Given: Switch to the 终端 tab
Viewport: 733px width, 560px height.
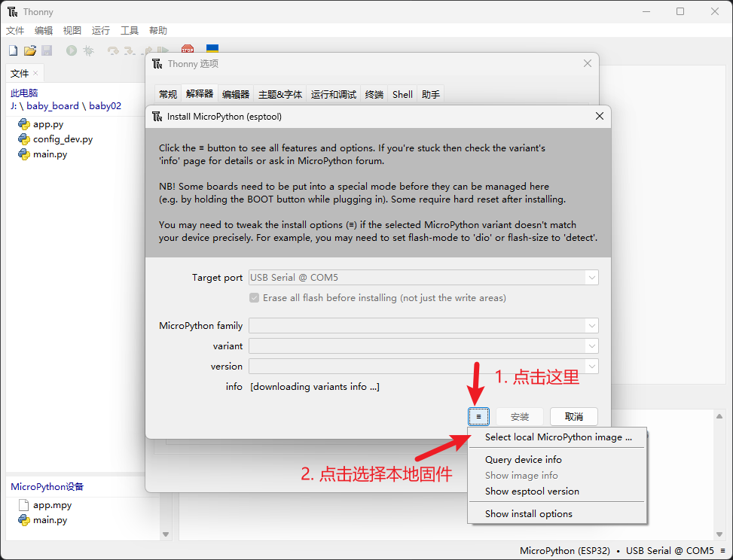Looking at the screenshot, I should pyautogui.click(x=374, y=94).
